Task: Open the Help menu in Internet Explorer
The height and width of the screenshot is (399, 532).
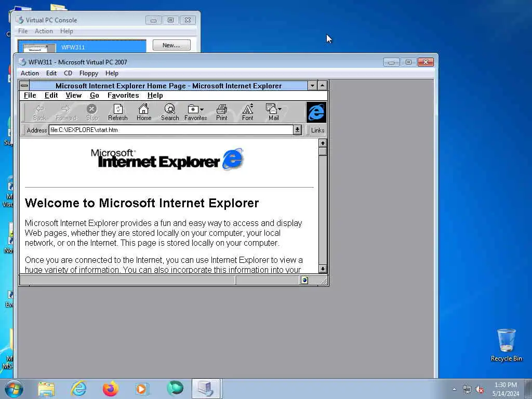Action: tap(155, 96)
